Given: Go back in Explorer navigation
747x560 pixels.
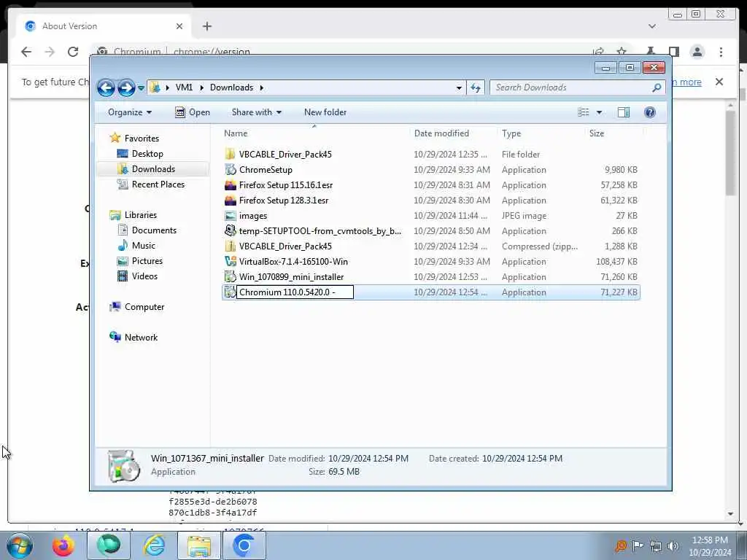Looking at the screenshot, I should 106,87.
